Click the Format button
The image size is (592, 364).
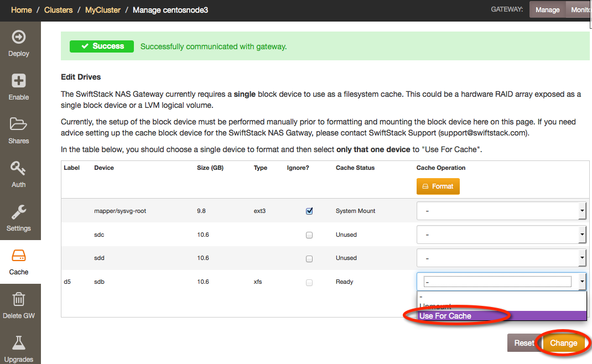point(438,186)
